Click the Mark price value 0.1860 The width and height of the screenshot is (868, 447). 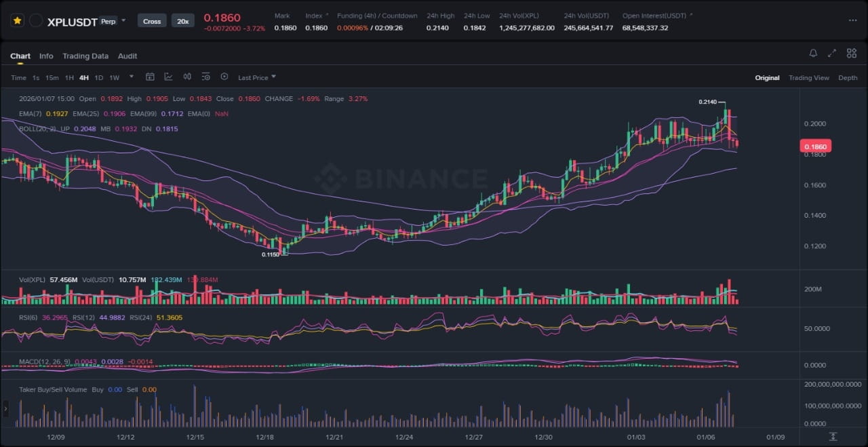coord(285,28)
